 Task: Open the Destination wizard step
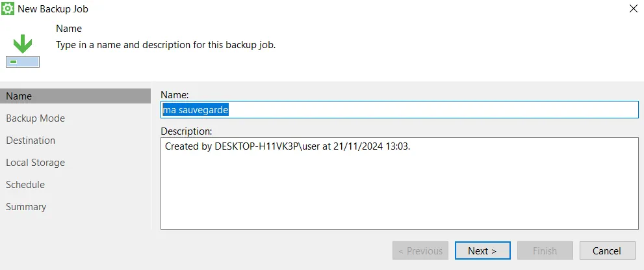pyautogui.click(x=31, y=141)
